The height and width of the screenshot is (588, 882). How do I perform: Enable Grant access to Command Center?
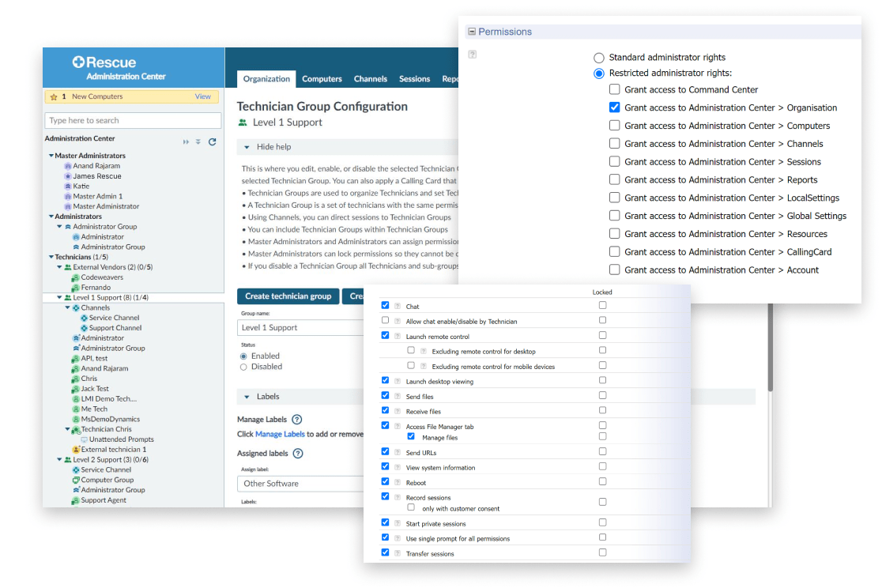pos(615,89)
